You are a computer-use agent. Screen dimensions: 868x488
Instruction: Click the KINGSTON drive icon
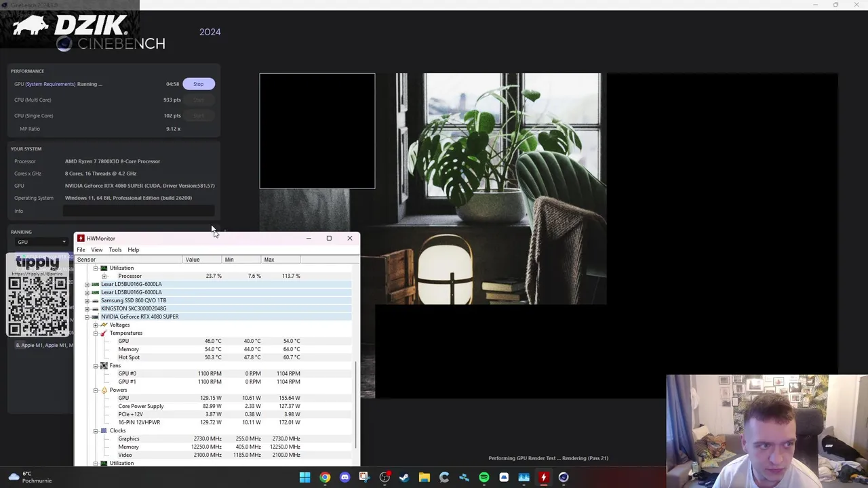[x=95, y=309]
